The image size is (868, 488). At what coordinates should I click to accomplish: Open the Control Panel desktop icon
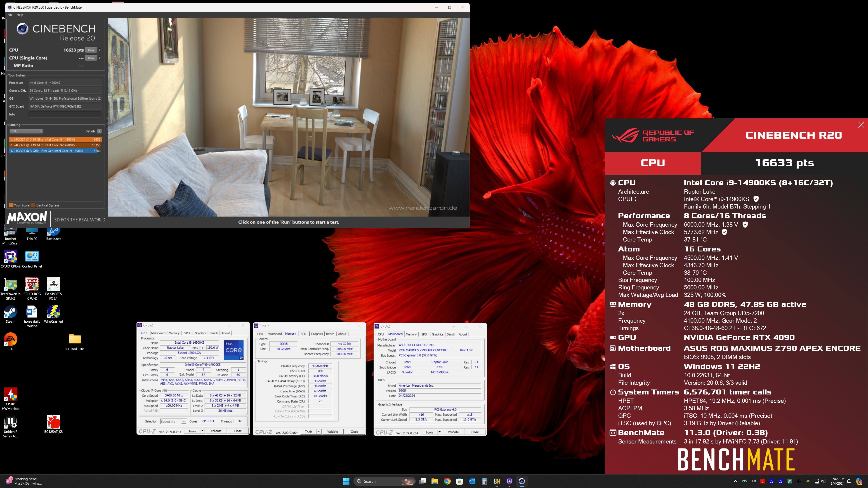pyautogui.click(x=32, y=259)
